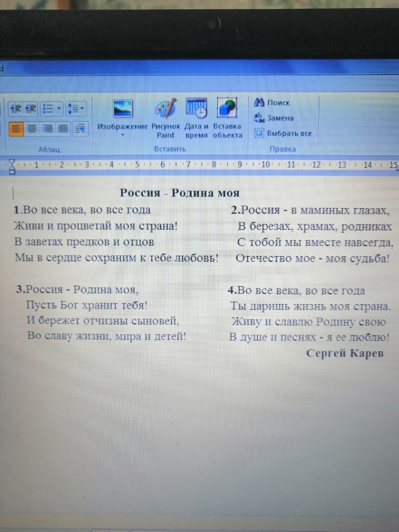Image resolution: width=399 pixels, height=532 pixels.
Task: Click the Замена button
Action: 273,118
